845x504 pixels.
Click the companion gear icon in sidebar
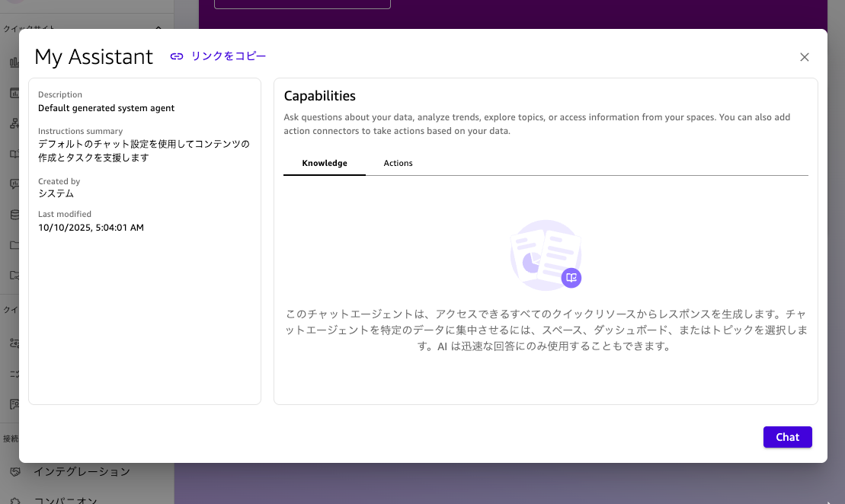pyautogui.click(x=14, y=500)
